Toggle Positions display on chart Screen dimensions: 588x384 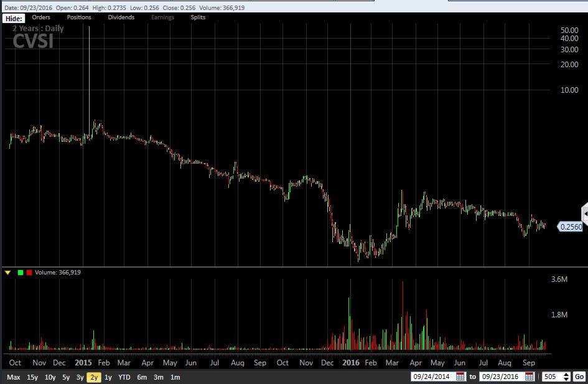pos(79,17)
